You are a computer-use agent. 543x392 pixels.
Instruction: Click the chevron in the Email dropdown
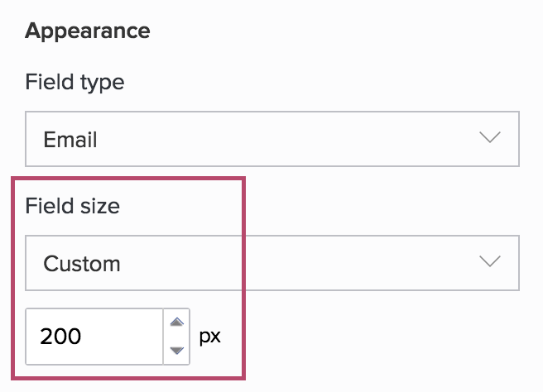point(490,138)
